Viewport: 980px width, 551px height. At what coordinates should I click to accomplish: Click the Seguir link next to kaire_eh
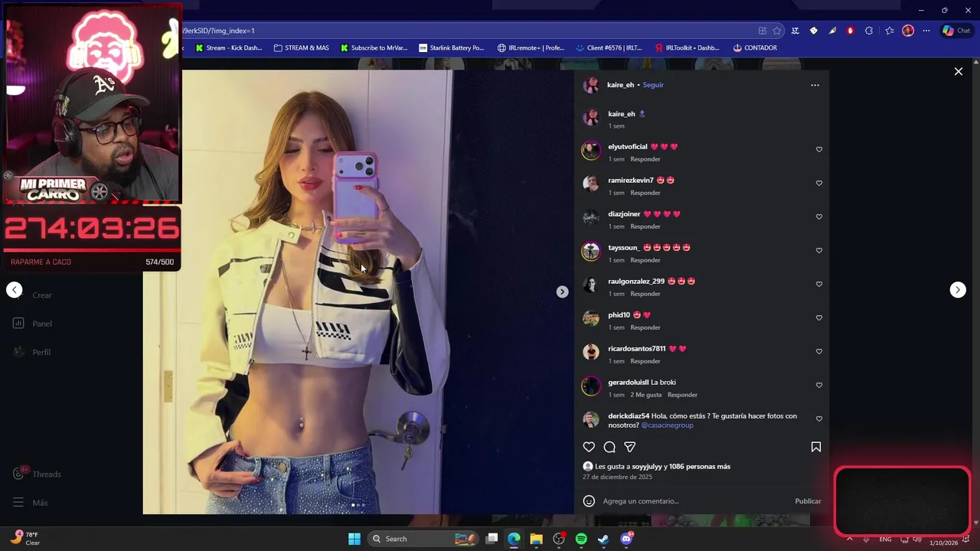653,85
